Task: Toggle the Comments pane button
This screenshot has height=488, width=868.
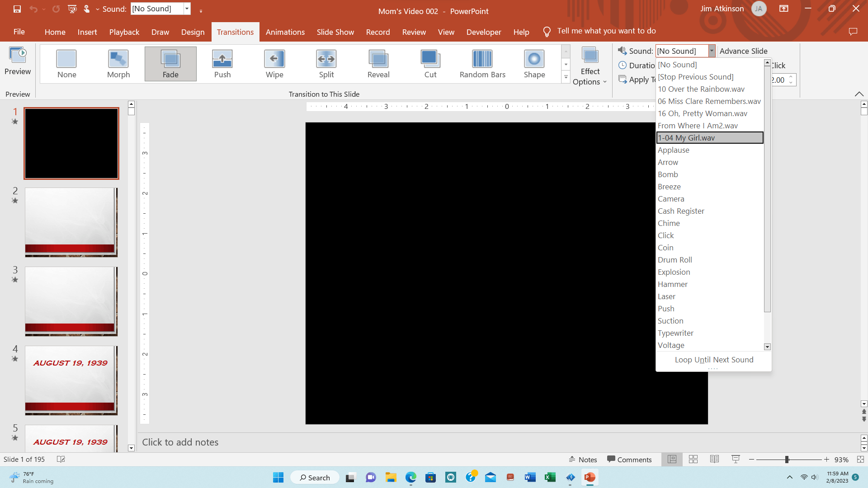Action: [629, 460]
